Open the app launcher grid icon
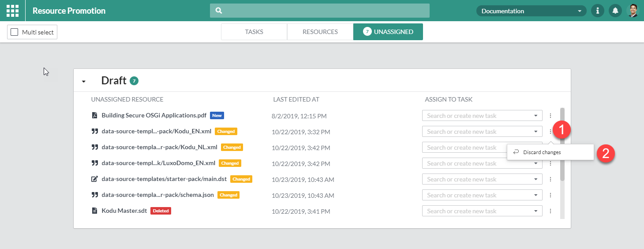Image resolution: width=644 pixels, height=249 pixels. [12, 11]
